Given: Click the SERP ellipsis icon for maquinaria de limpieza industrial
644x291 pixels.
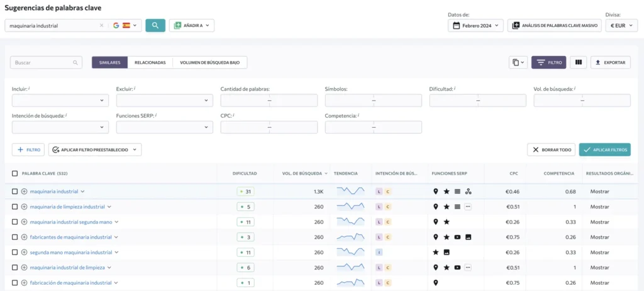Looking at the screenshot, I should (x=468, y=207).
